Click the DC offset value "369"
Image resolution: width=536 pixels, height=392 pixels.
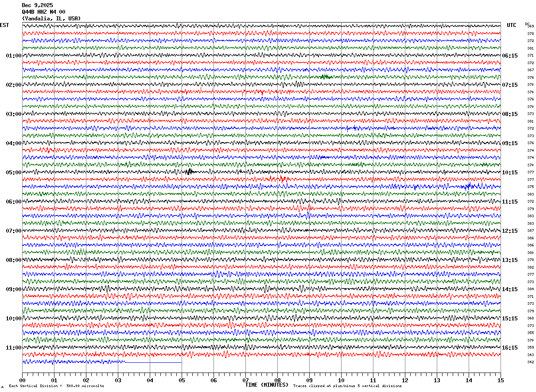[x=531, y=26]
